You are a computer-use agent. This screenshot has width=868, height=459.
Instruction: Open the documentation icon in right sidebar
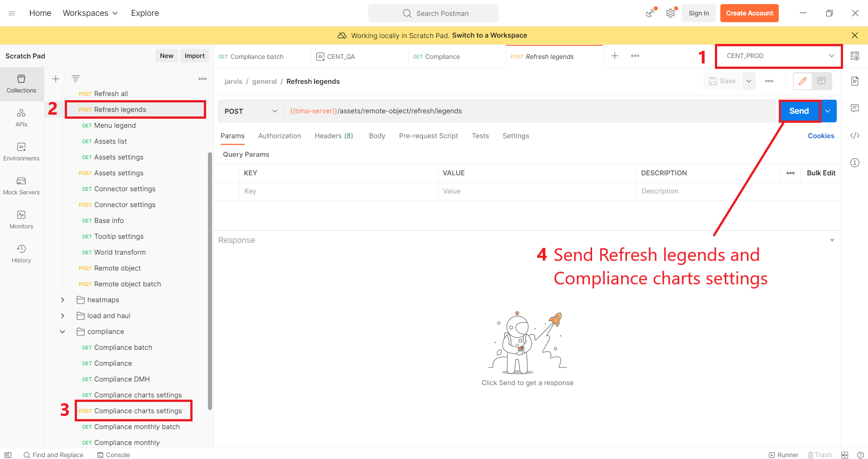[855, 81]
